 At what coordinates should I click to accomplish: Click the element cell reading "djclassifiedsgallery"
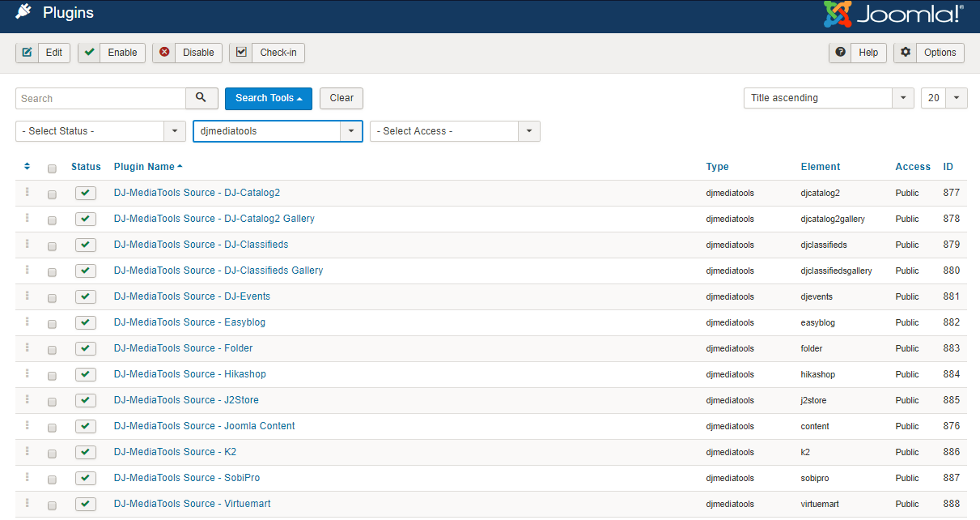pos(836,271)
